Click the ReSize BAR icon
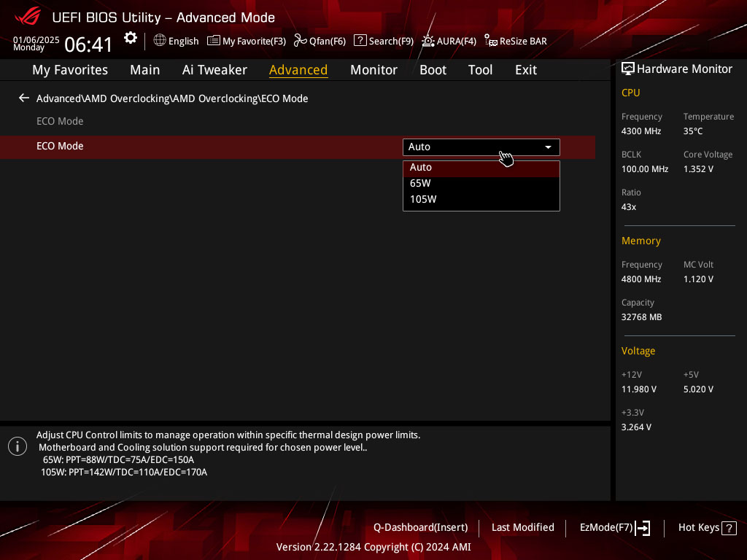Screen dimensions: 747x560 [x=491, y=41]
